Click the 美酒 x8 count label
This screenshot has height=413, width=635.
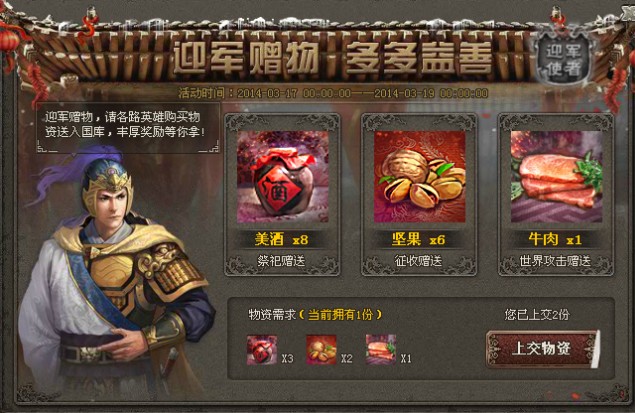tap(281, 239)
